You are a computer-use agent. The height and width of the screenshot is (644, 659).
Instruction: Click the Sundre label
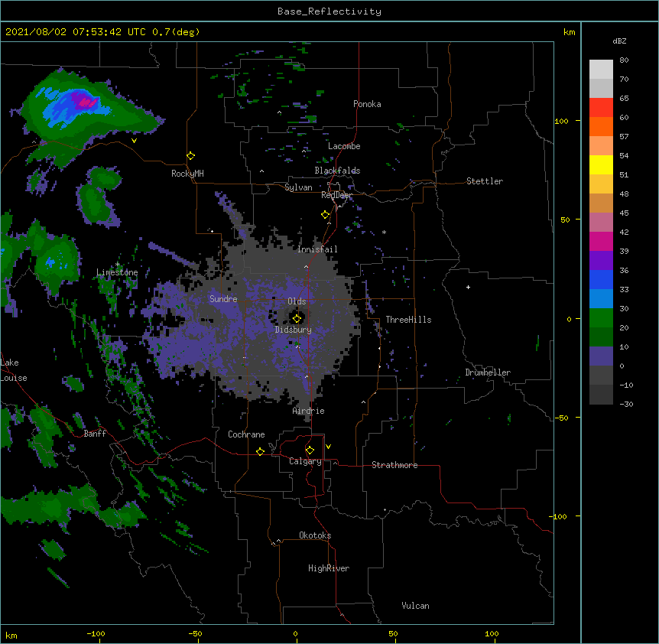tap(223, 299)
